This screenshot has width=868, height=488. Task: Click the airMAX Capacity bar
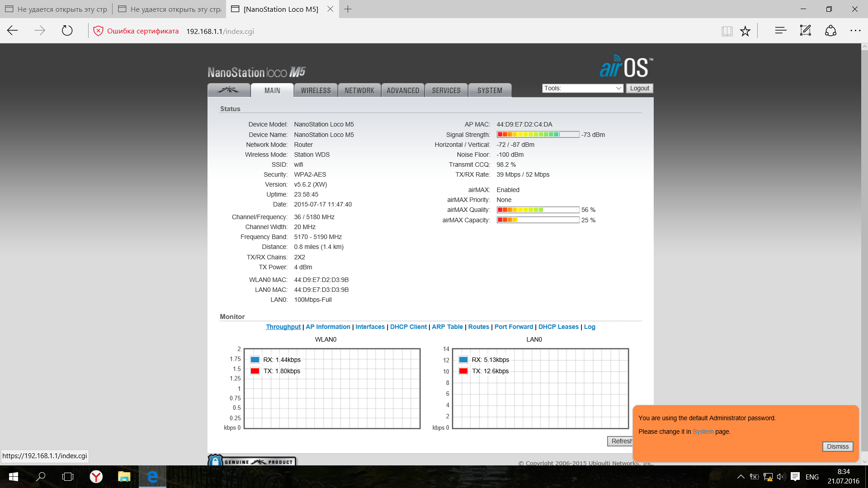[538, 220]
